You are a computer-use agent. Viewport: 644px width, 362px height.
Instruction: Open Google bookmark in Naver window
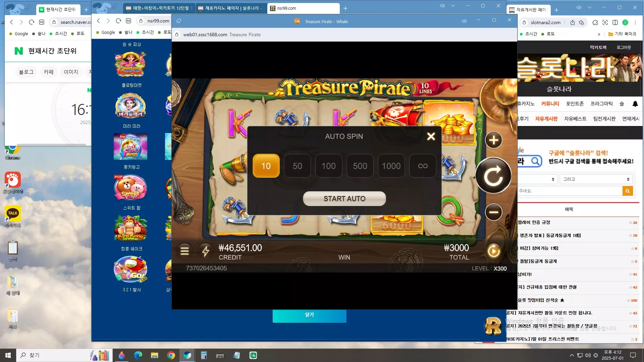pos(18,34)
